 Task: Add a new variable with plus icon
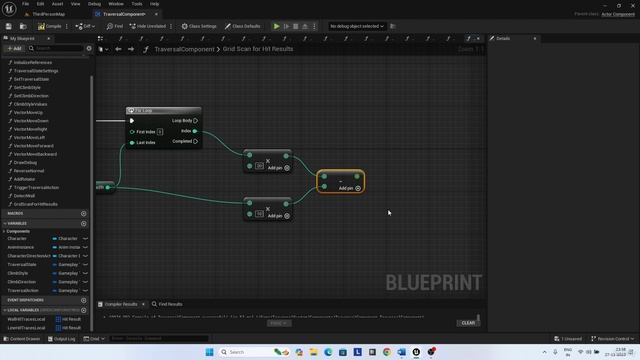(x=84, y=224)
